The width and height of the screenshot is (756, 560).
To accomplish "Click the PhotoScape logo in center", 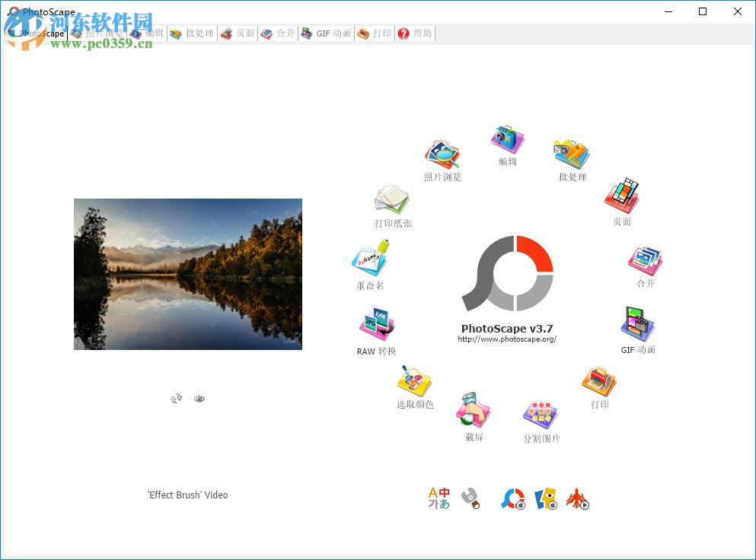I will click(507, 273).
